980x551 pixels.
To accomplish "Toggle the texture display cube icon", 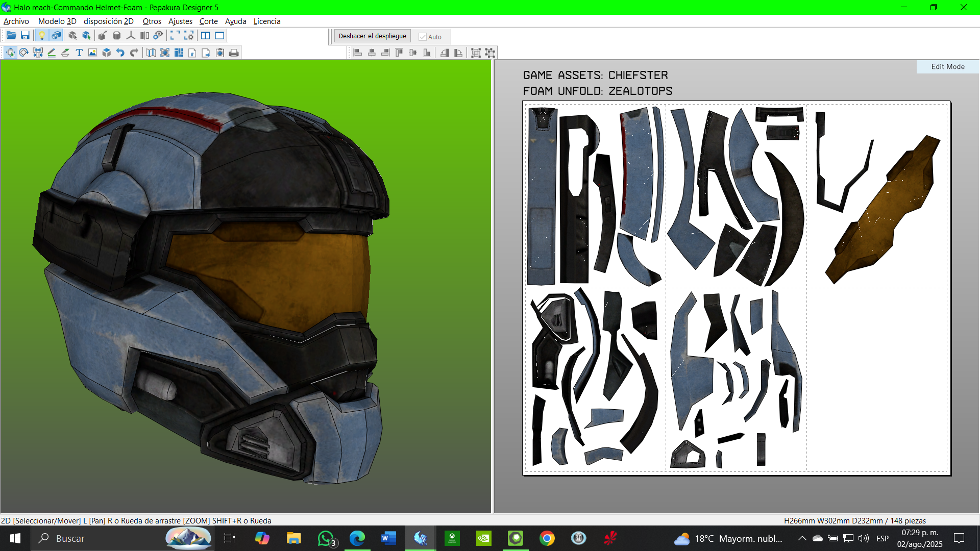I will pos(56,36).
